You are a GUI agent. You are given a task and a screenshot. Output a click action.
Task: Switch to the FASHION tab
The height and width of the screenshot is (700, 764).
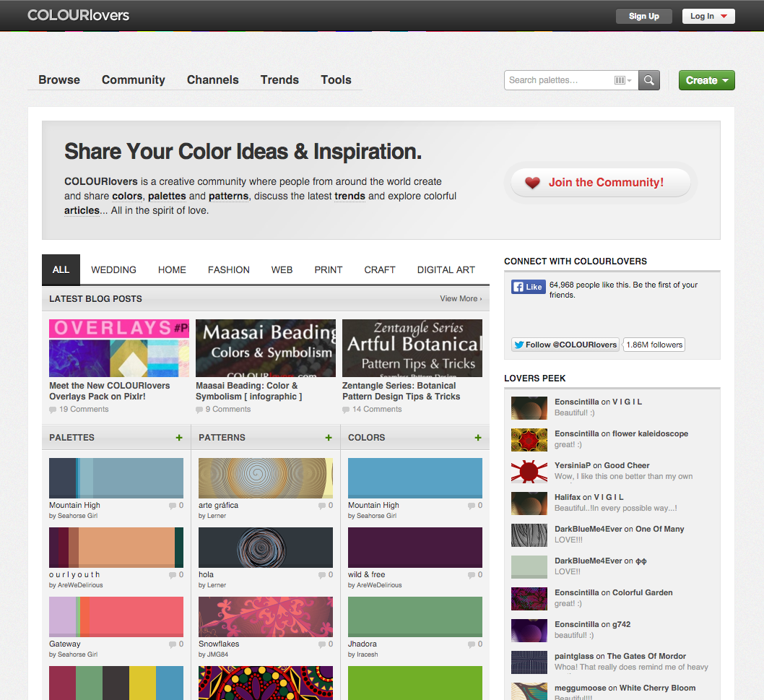click(228, 269)
